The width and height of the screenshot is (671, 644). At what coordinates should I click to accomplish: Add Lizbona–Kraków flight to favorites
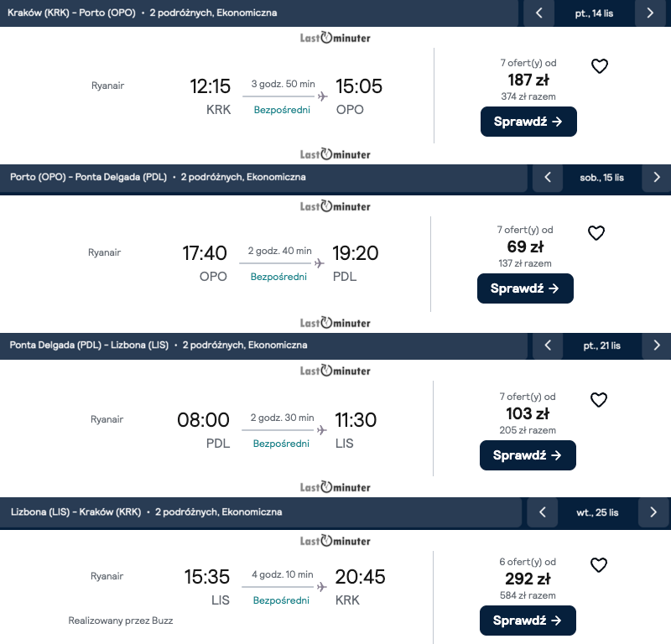click(598, 565)
